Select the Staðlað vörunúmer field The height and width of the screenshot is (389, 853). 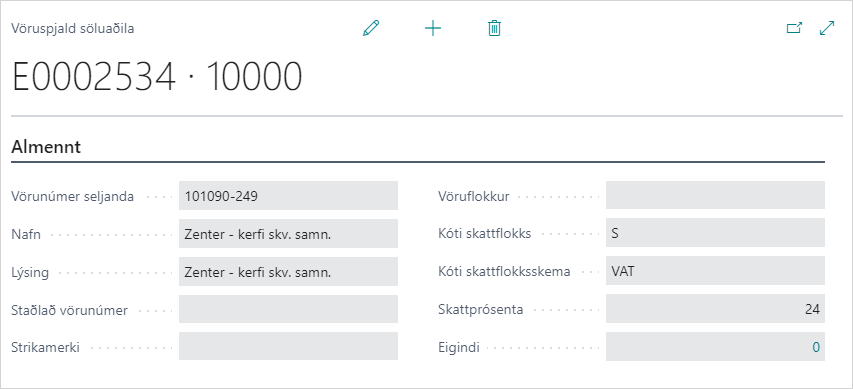pyautogui.click(x=288, y=310)
